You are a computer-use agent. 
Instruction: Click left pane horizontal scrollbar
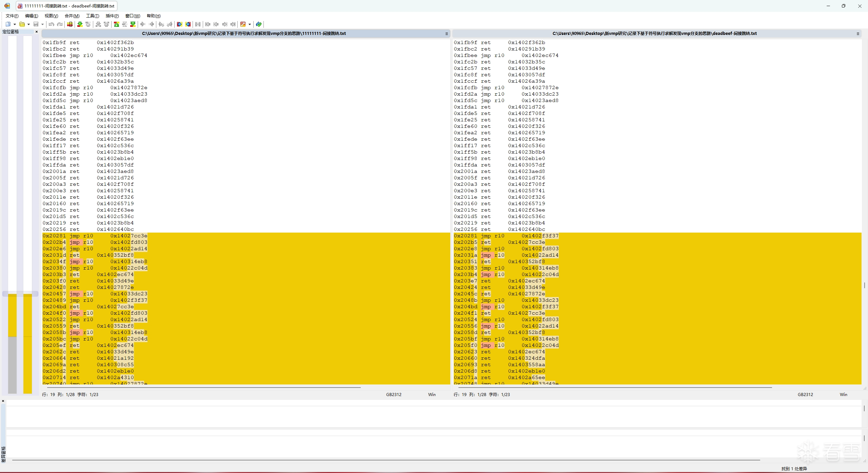203,387
